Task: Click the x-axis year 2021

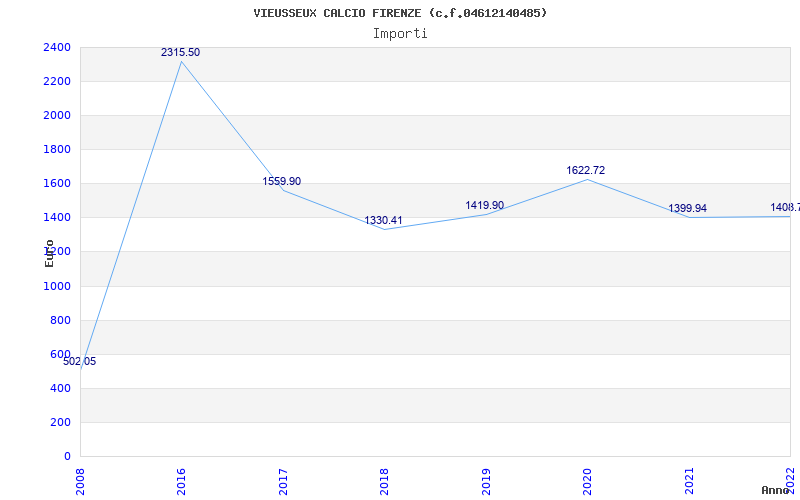Action: (689, 482)
